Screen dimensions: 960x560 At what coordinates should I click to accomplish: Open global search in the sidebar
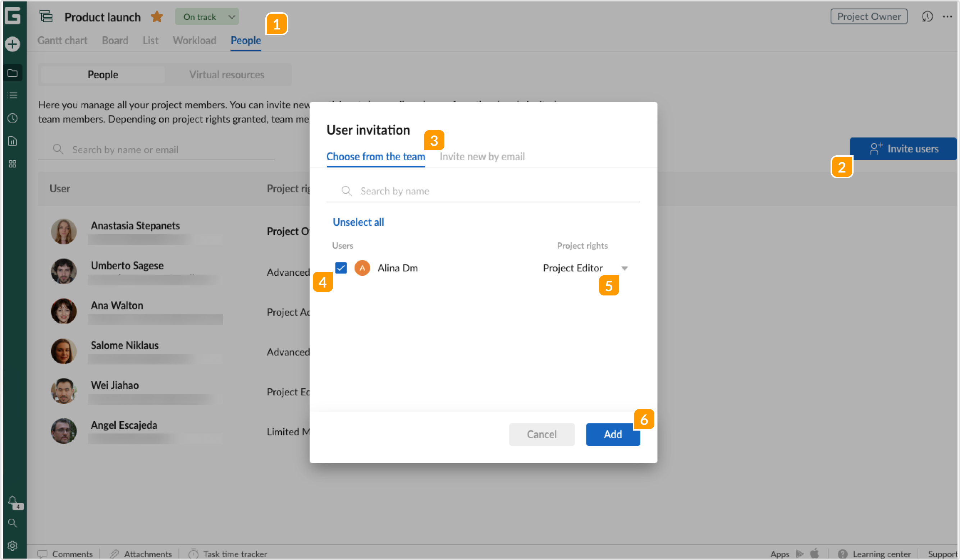(13, 523)
